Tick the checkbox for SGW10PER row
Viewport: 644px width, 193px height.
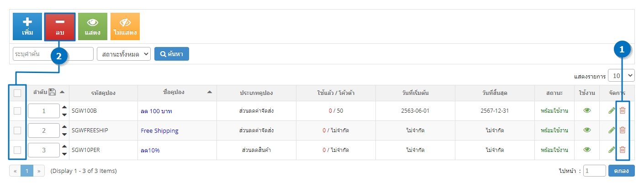17,150
